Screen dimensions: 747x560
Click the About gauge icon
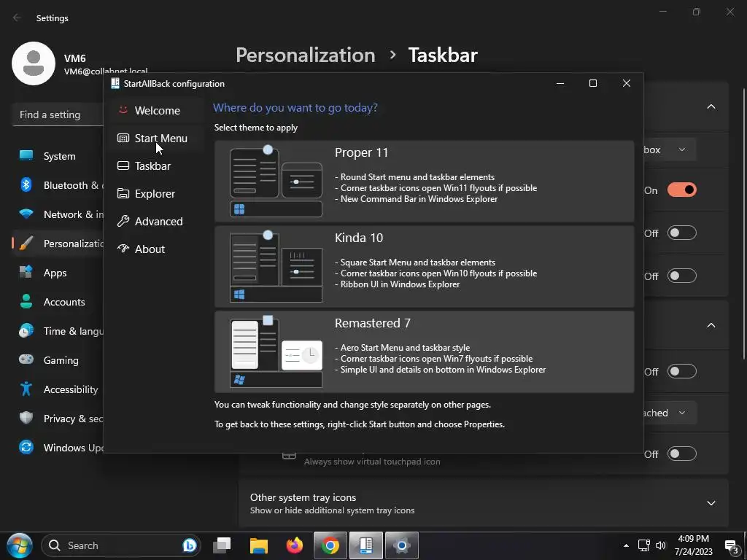click(123, 249)
